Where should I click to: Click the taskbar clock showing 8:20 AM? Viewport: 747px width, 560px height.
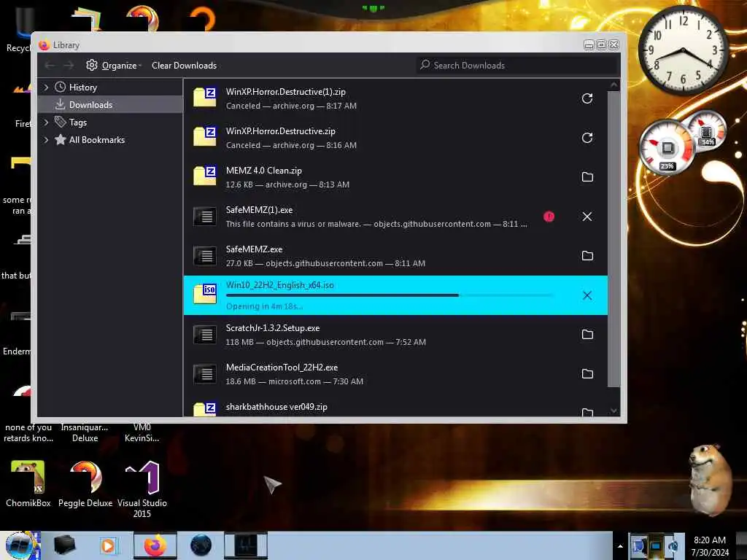point(710,546)
